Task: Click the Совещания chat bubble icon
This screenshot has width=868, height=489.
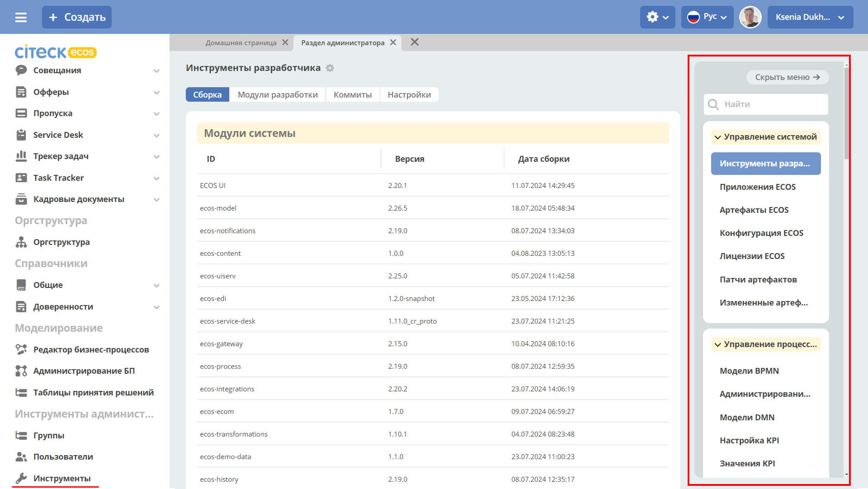Action: 21,70
